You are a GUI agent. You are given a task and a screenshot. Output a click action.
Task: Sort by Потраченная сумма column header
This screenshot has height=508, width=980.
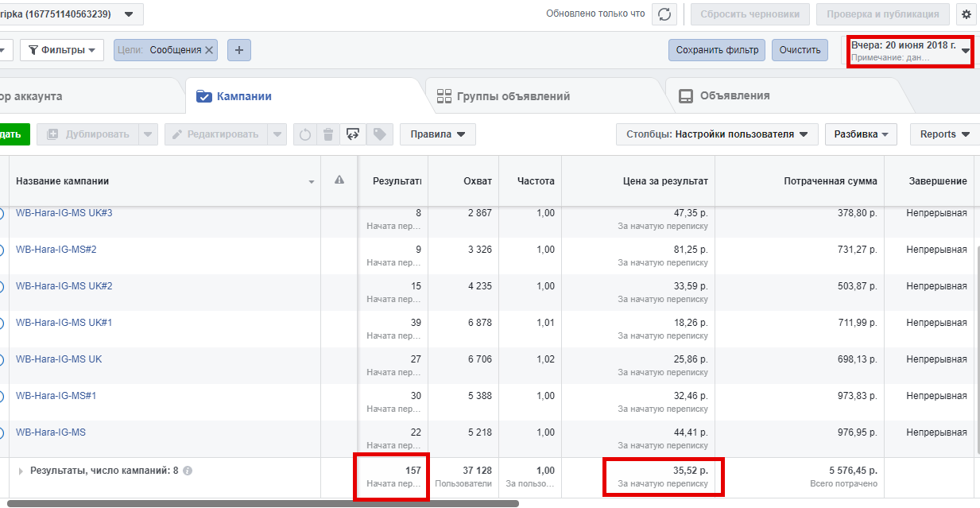800,181
